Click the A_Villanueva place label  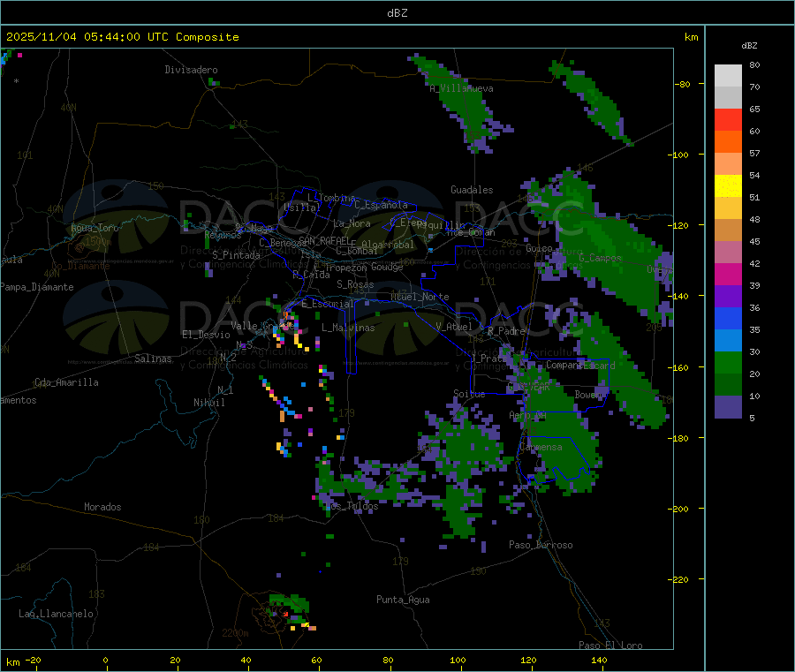[x=461, y=88]
